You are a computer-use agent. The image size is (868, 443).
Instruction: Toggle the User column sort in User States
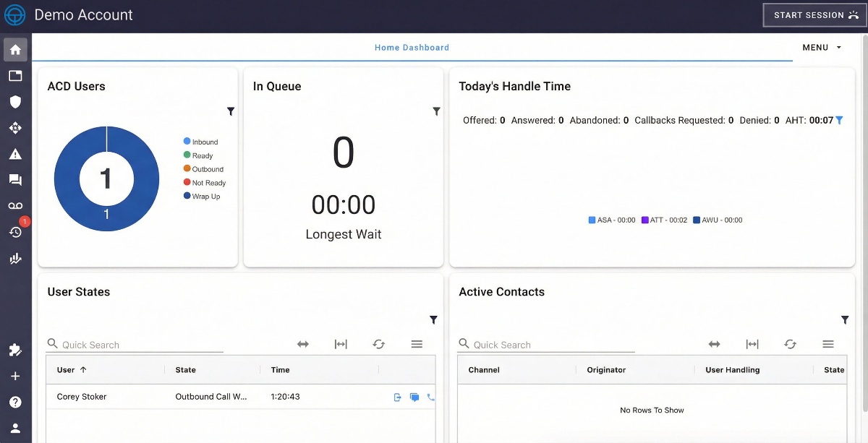pyautogui.click(x=70, y=369)
